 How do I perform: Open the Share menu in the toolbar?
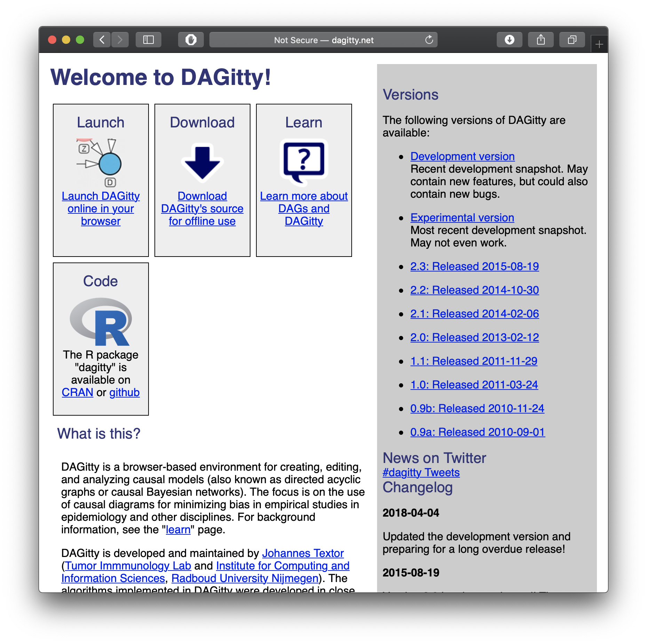click(541, 40)
